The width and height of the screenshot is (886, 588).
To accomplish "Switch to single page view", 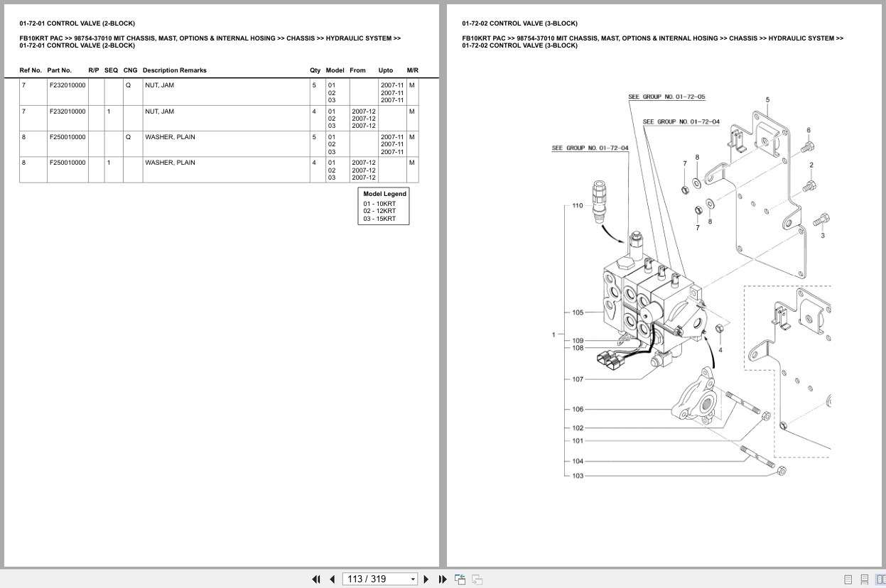I will [848, 579].
